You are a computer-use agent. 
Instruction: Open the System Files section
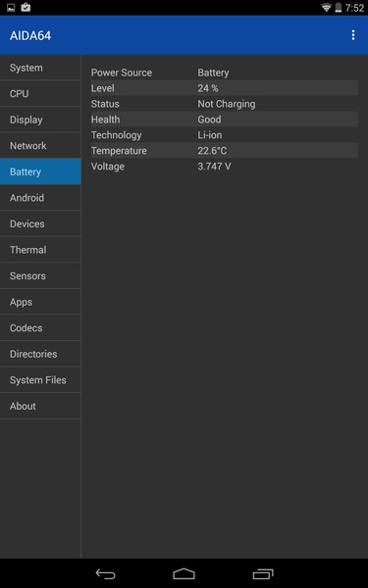40,380
